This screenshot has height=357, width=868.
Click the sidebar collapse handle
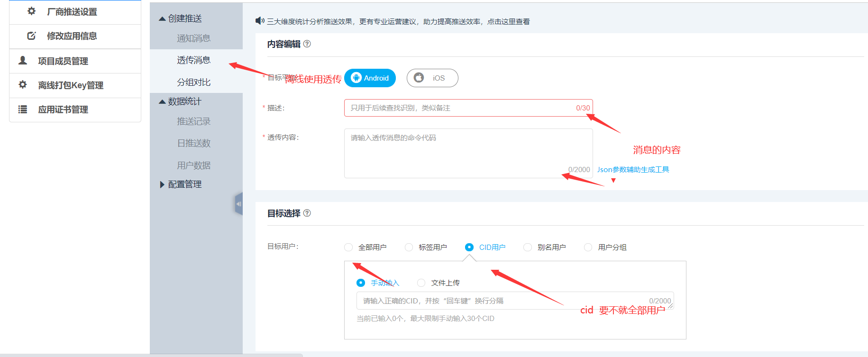[239, 204]
